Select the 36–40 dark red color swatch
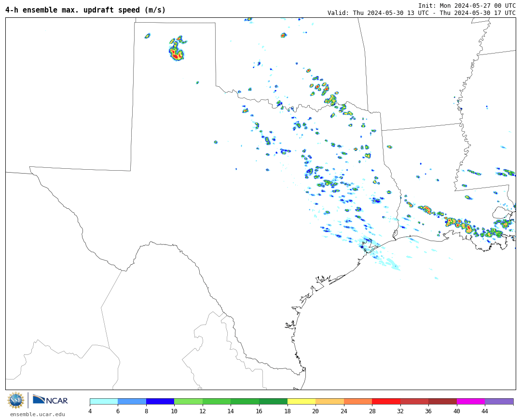This screenshot has width=521, height=420. pyautogui.click(x=442, y=401)
